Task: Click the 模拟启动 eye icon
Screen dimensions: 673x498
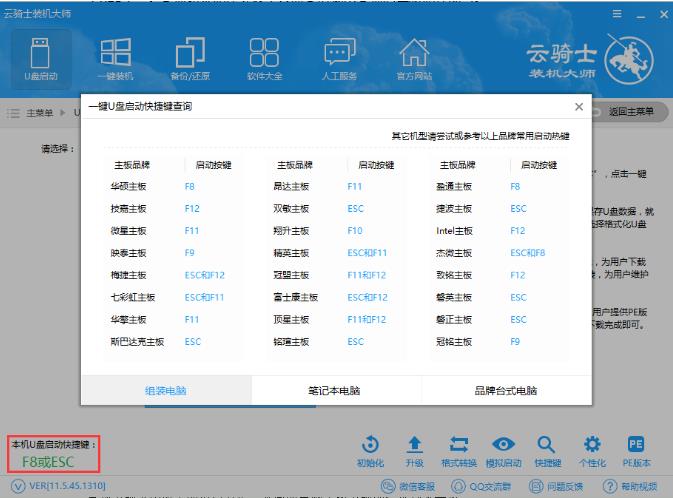Action: (x=503, y=452)
